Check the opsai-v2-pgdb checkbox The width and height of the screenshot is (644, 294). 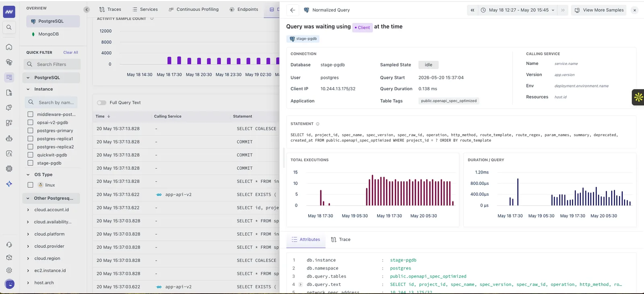pos(30,122)
